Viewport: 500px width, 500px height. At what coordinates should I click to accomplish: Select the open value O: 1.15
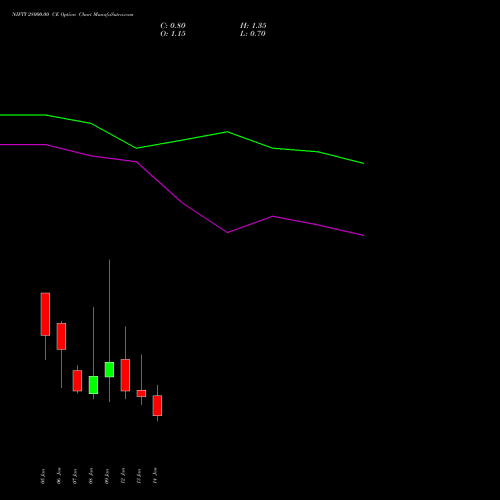point(173,34)
